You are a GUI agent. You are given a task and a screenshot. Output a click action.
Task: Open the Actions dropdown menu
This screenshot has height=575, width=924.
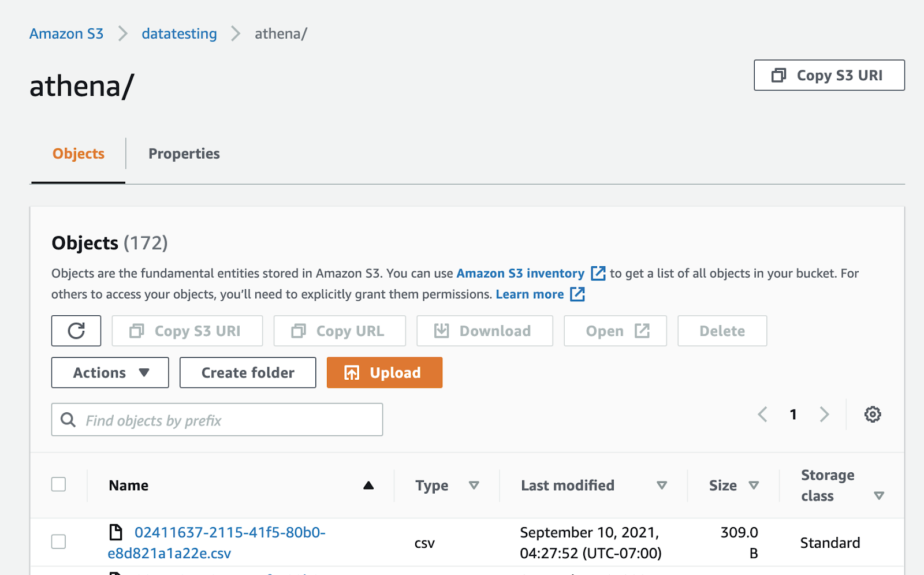pyautogui.click(x=110, y=373)
